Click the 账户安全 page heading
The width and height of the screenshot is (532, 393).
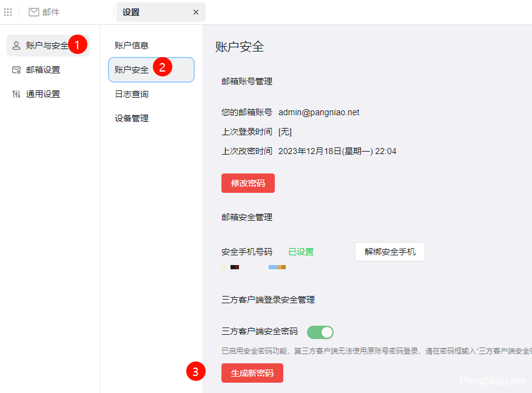click(240, 47)
